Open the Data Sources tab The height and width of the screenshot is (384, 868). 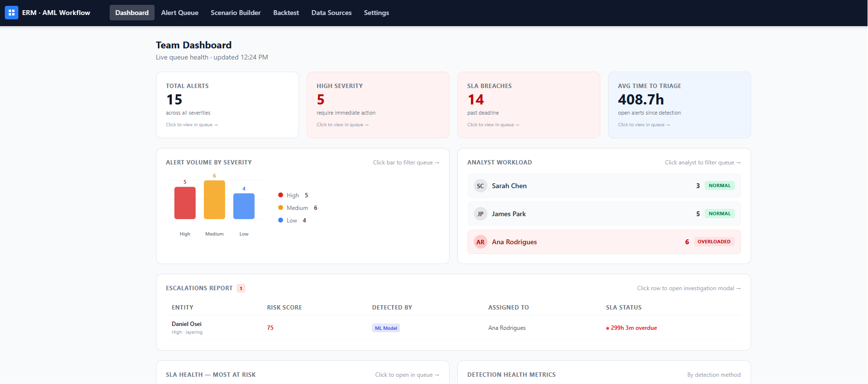(331, 13)
